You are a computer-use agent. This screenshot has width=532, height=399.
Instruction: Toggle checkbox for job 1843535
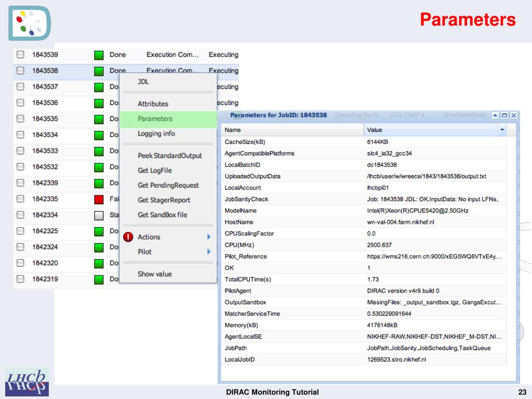tap(20, 118)
